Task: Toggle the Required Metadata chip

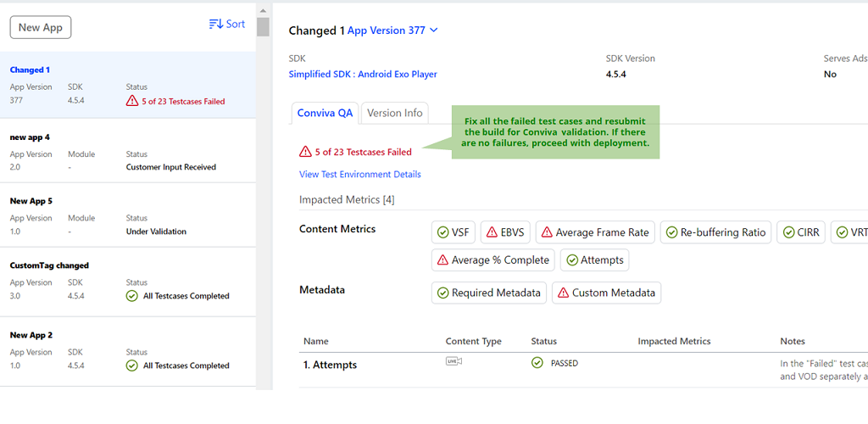Action: coord(489,293)
